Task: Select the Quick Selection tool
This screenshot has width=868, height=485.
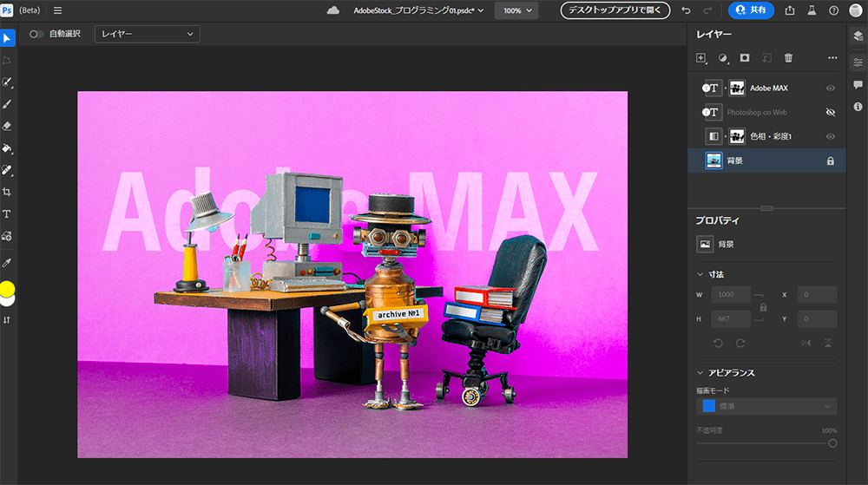Action: (x=7, y=82)
